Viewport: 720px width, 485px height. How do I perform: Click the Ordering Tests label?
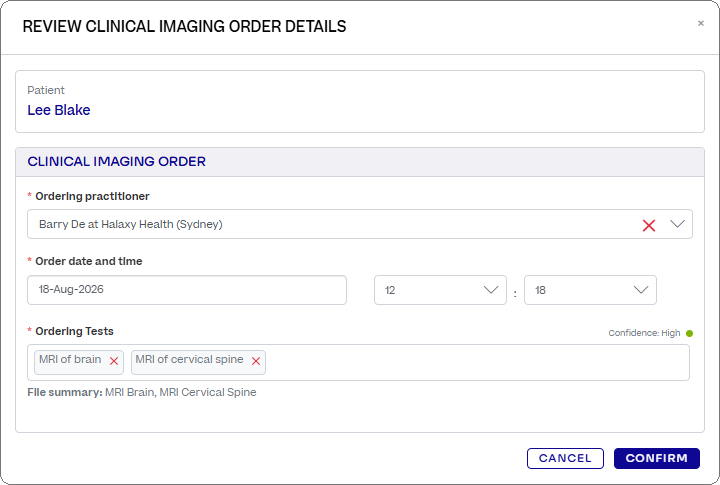[74, 331]
